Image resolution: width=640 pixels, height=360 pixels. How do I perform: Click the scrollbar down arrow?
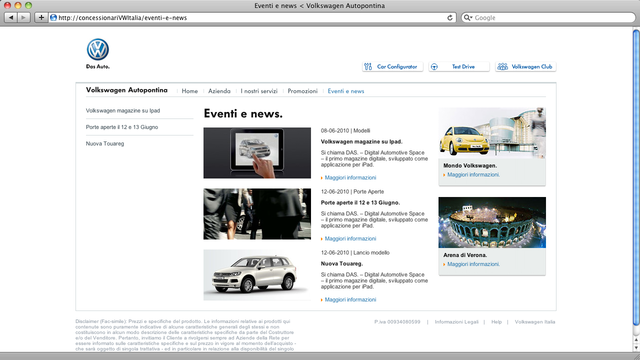tap(636, 348)
